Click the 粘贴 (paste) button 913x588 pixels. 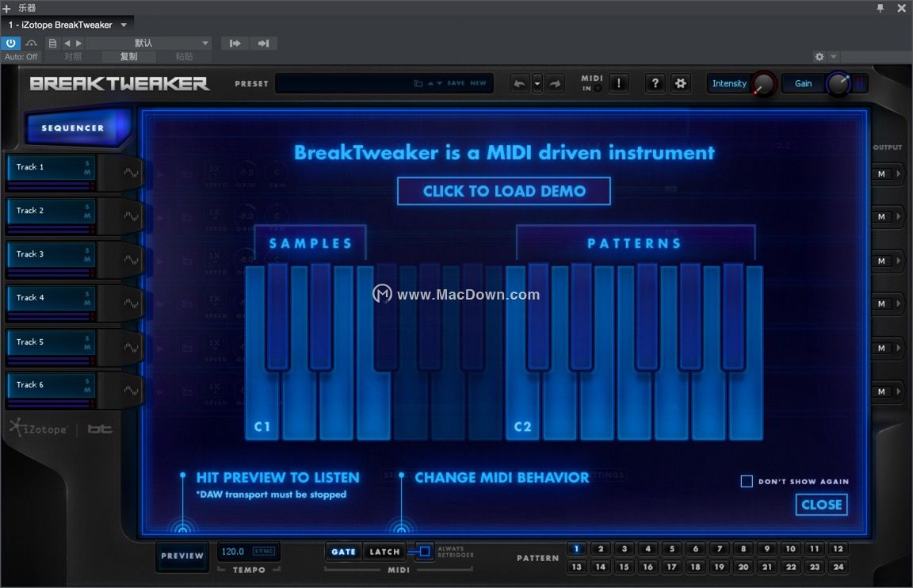tap(184, 56)
